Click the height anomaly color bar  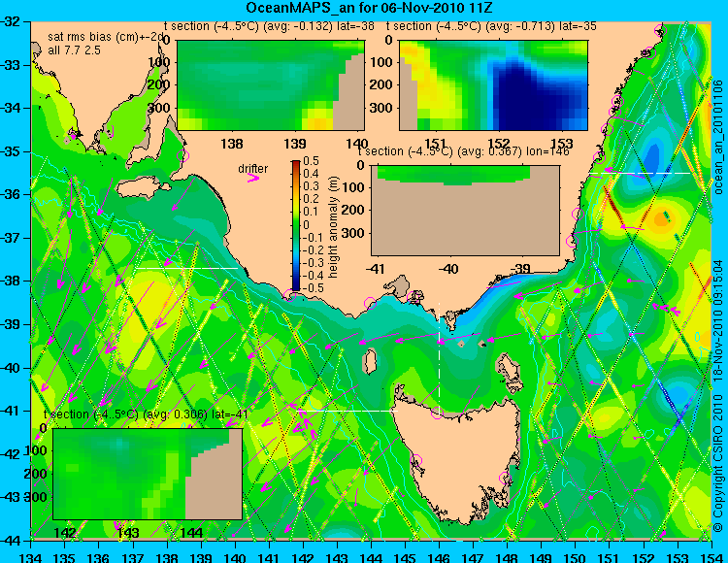coord(296,225)
